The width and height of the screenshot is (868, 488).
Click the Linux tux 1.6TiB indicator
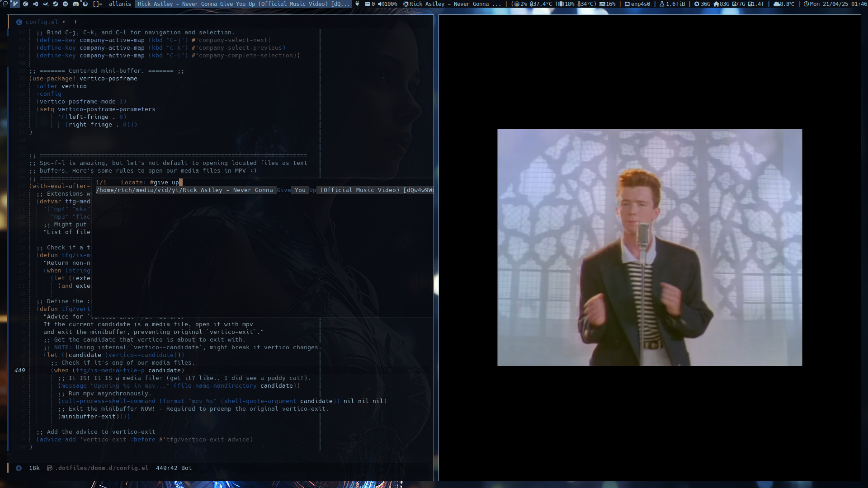click(662, 4)
